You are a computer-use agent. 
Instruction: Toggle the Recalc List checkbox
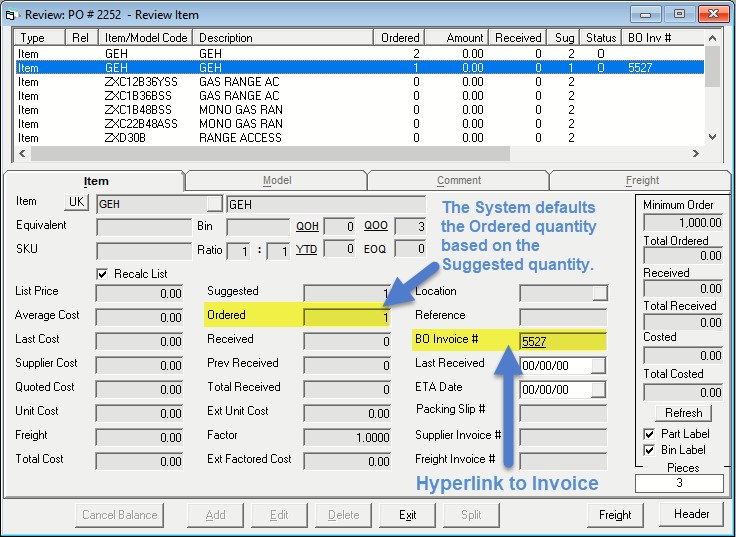click(x=102, y=274)
